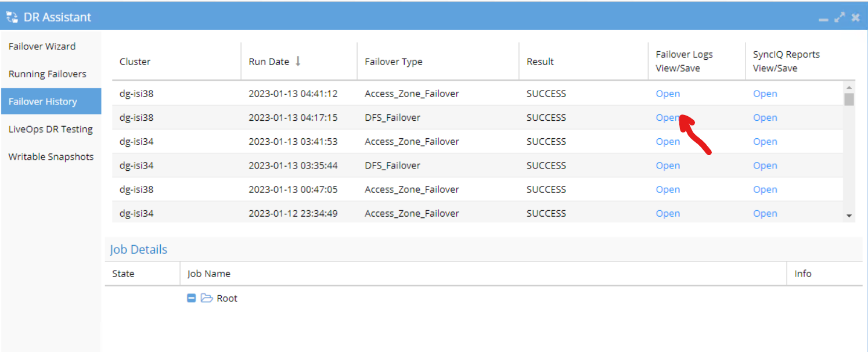Open the Failover Wizard section
The width and height of the screenshot is (868, 352).
(x=42, y=46)
